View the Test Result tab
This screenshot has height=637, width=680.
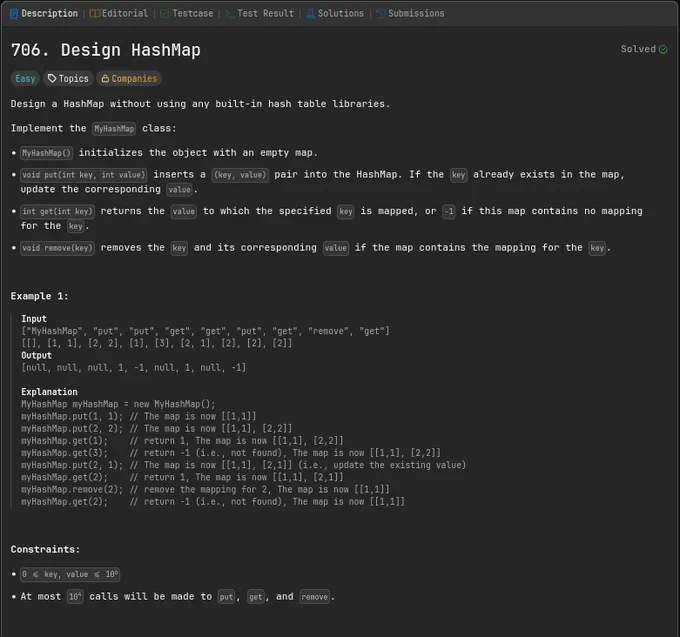(259, 13)
